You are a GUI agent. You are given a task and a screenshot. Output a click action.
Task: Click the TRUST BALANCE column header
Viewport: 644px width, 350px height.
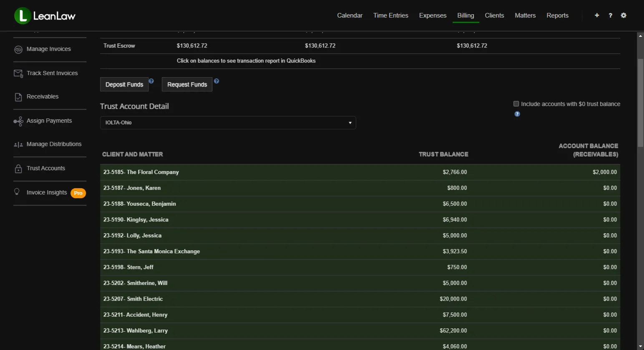click(x=443, y=154)
